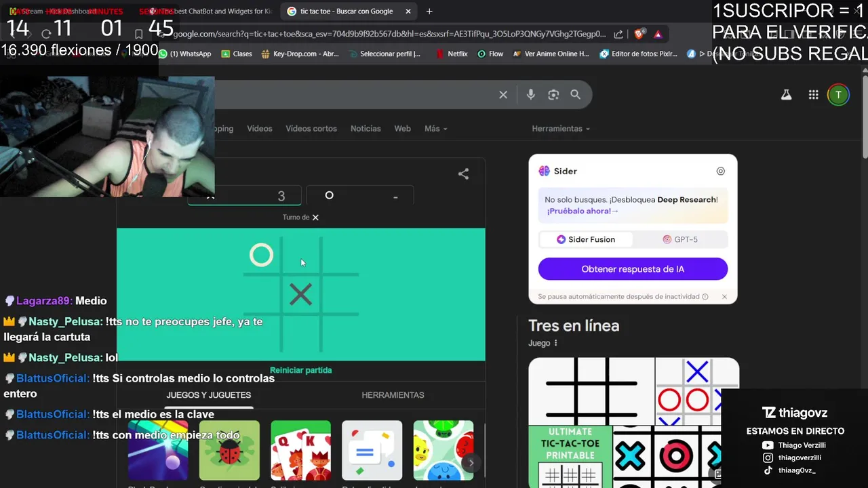Switch to Videos cortos results
The height and width of the screenshot is (488, 868).
311,129
